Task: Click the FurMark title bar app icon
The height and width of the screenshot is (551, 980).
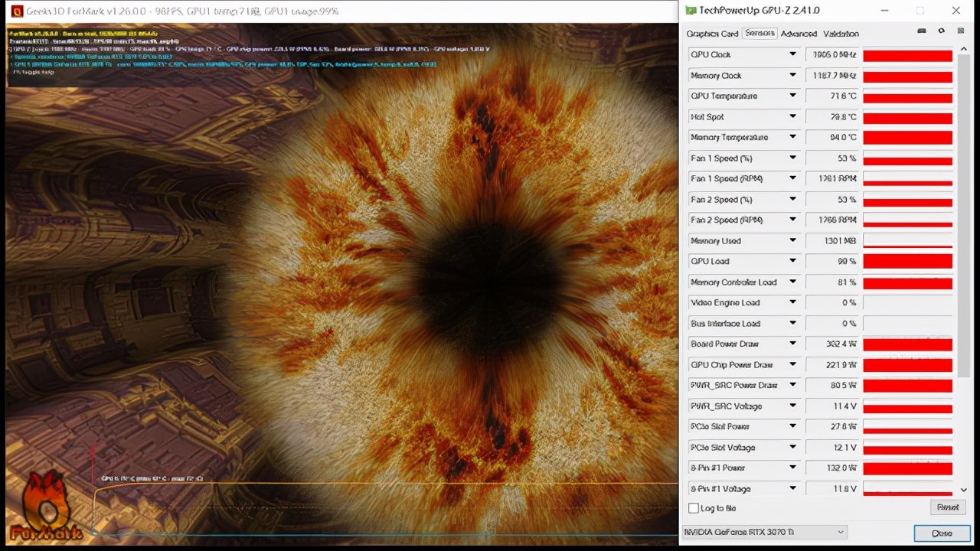Action: 15,11
